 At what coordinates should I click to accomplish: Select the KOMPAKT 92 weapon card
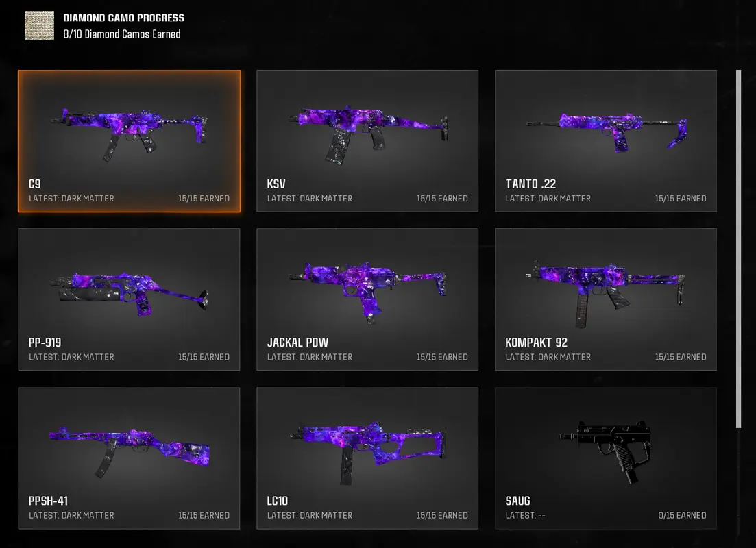pyautogui.click(x=606, y=299)
